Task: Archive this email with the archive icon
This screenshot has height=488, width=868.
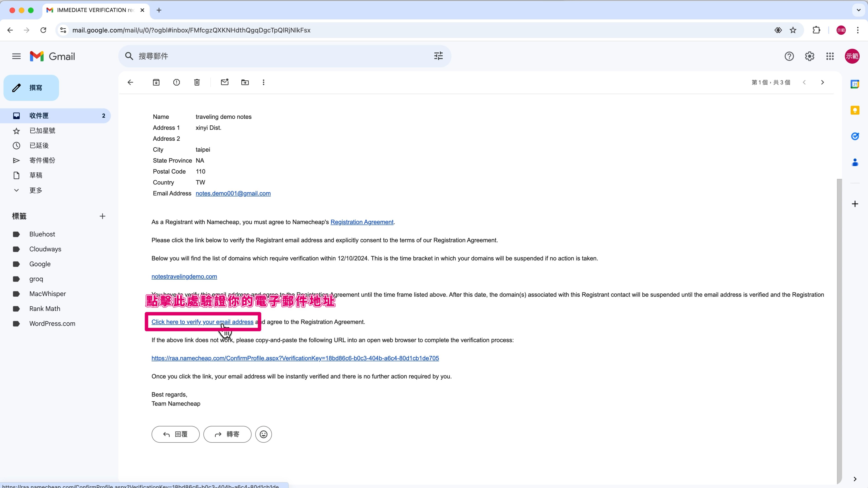Action: tap(156, 82)
